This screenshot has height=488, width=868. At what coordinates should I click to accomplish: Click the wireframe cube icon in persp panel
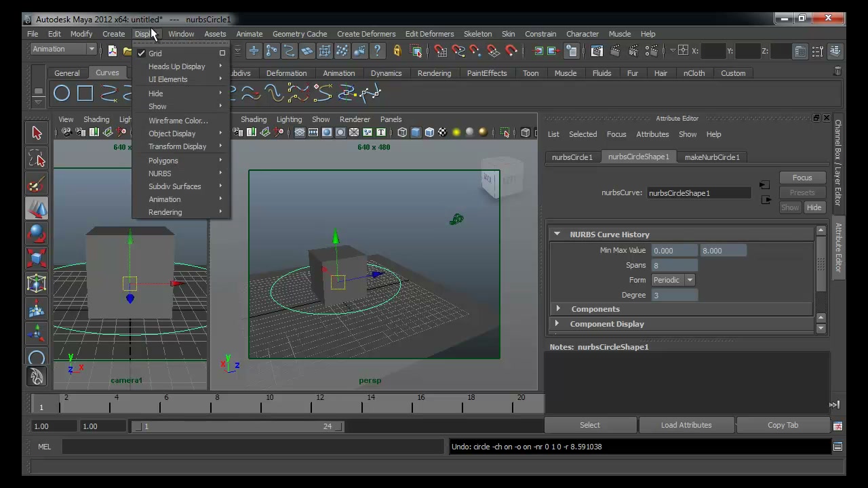[402, 132]
